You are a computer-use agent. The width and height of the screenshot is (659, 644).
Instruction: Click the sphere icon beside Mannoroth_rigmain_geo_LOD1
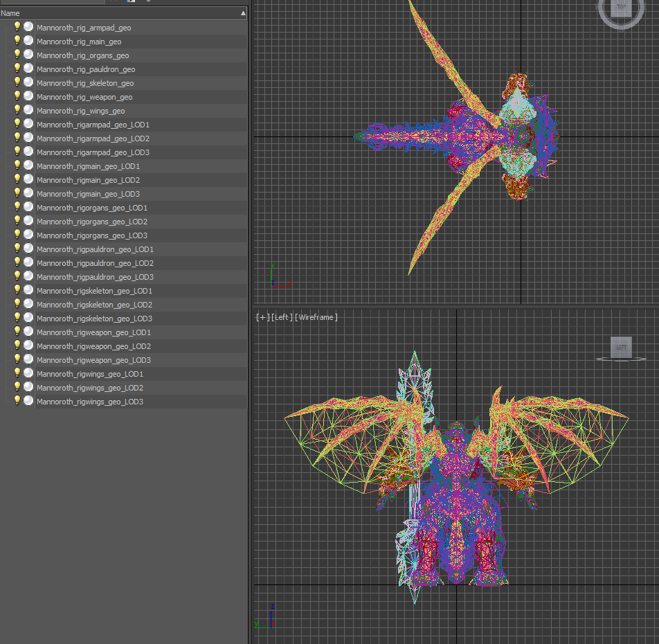click(28, 166)
